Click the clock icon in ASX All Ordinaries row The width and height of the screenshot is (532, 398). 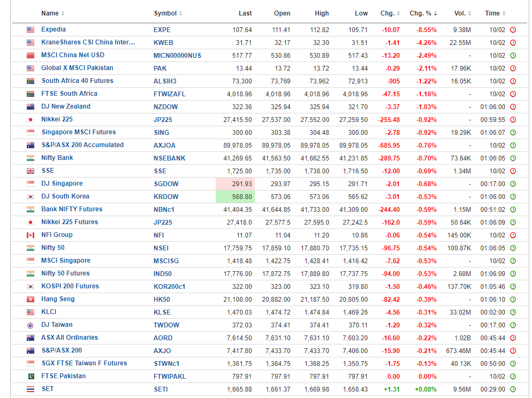point(513,338)
